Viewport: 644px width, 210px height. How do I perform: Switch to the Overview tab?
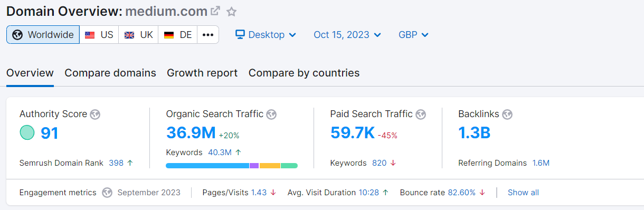click(30, 73)
